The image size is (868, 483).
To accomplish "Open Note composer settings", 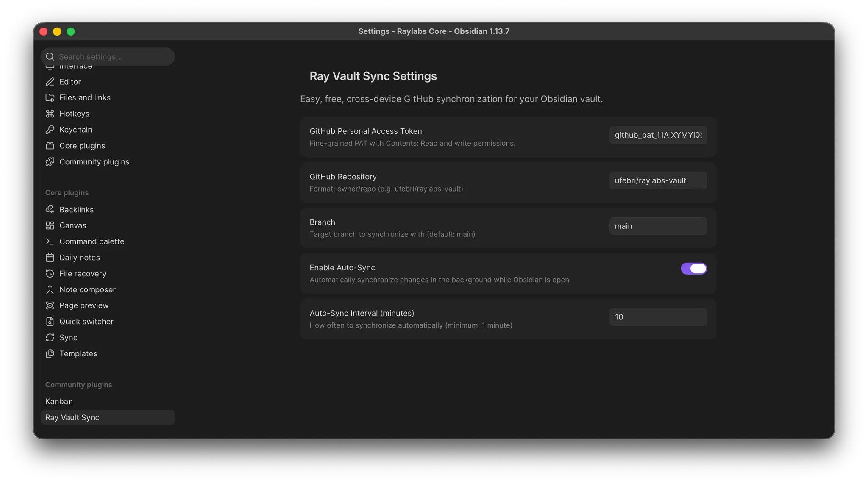I will tap(108, 290).
